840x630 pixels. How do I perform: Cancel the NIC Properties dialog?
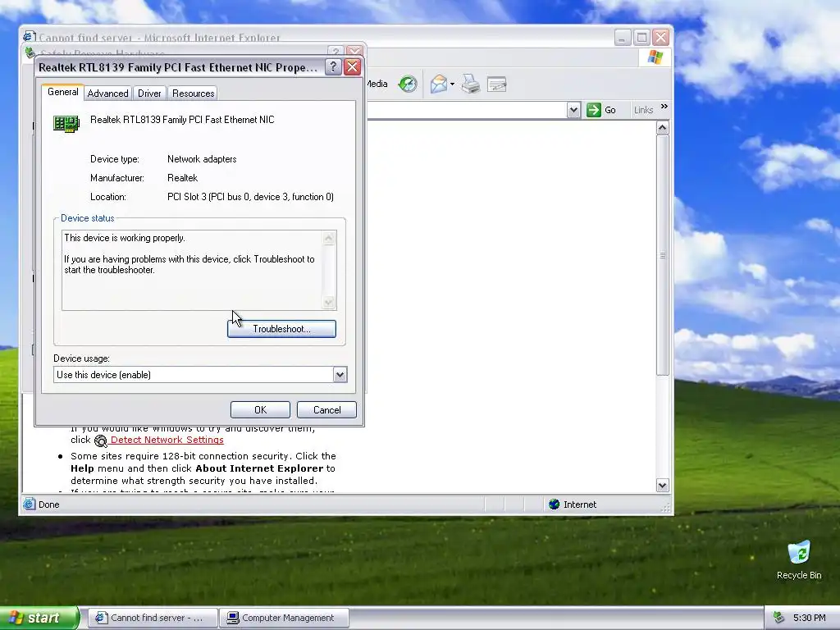pyautogui.click(x=326, y=410)
